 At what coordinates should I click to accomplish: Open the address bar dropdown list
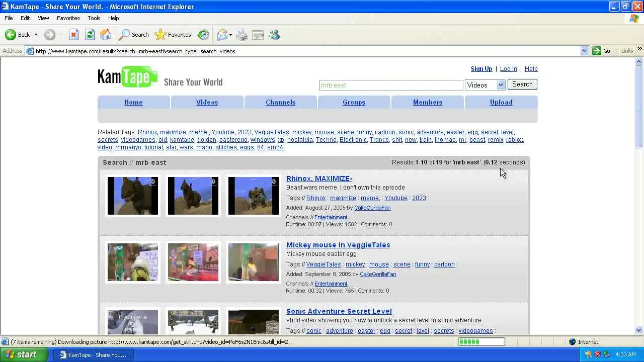584,51
